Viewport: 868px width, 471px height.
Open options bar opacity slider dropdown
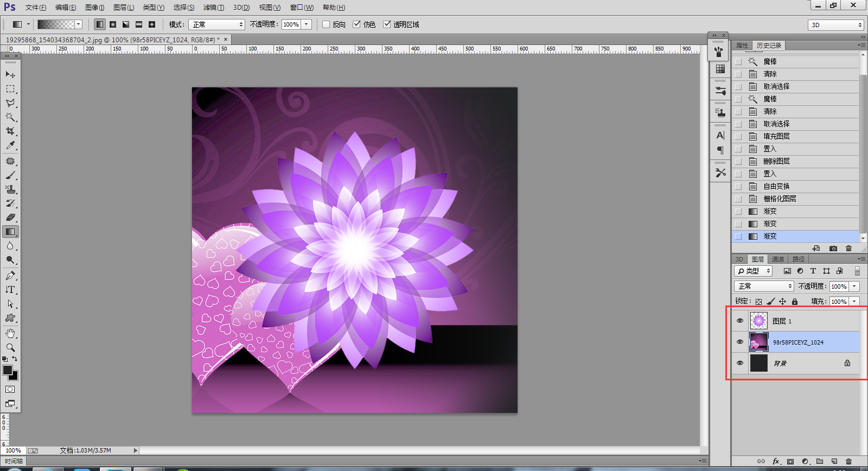tap(307, 24)
